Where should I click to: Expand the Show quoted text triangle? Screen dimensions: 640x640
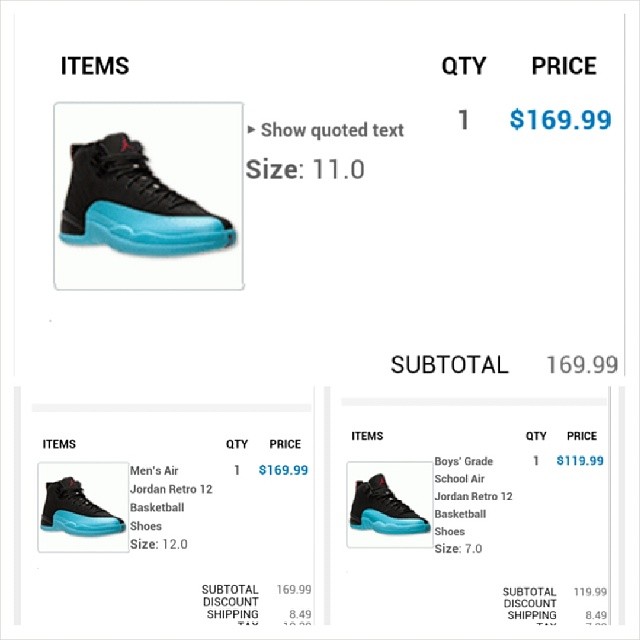click(251, 130)
